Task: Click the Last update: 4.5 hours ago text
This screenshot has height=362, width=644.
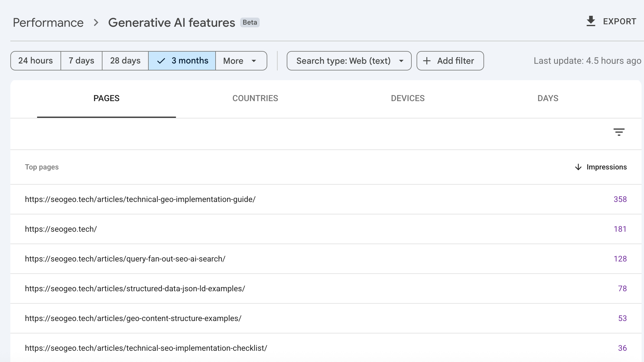Action: click(x=587, y=61)
